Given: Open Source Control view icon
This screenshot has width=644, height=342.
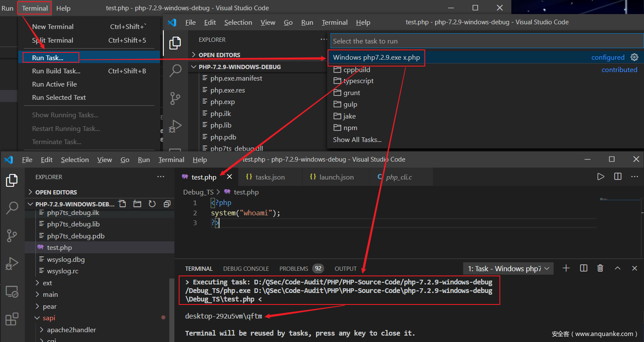Looking at the screenshot, I should click(x=12, y=236).
